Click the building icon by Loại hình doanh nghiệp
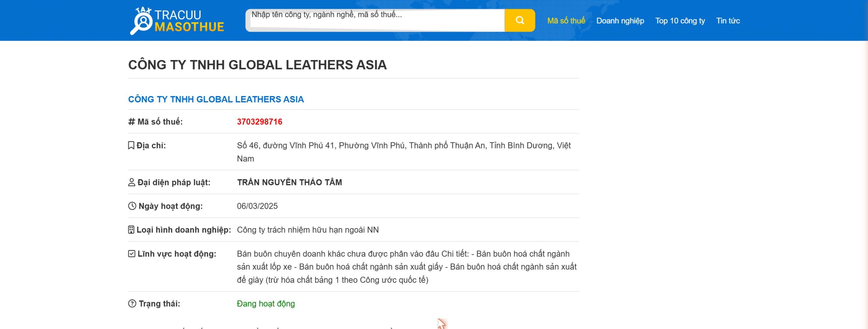This screenshot has height=329, width=868. (x=131, y=230)
